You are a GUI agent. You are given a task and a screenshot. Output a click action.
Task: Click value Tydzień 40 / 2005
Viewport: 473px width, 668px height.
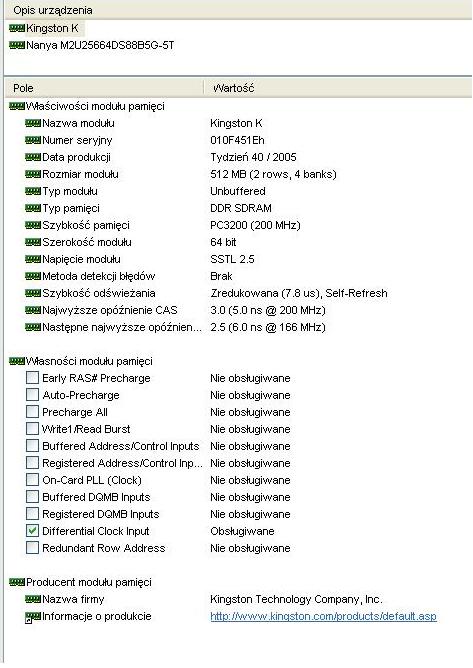254,157
